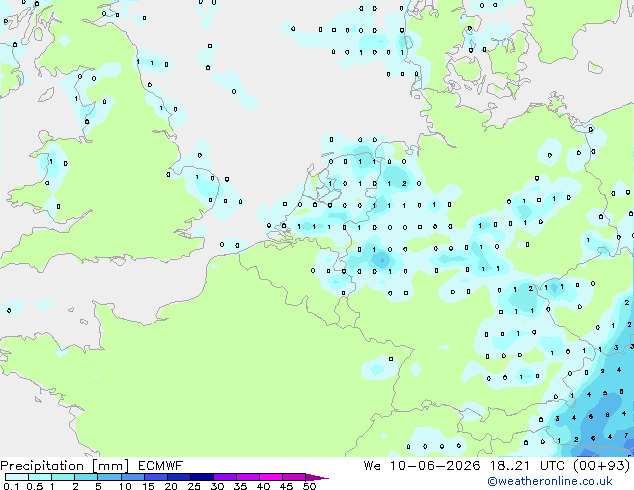The image size is (634, 490).
Task: Click the 25–30 mm dark blue swatch
Action: [x=201, y=477]
